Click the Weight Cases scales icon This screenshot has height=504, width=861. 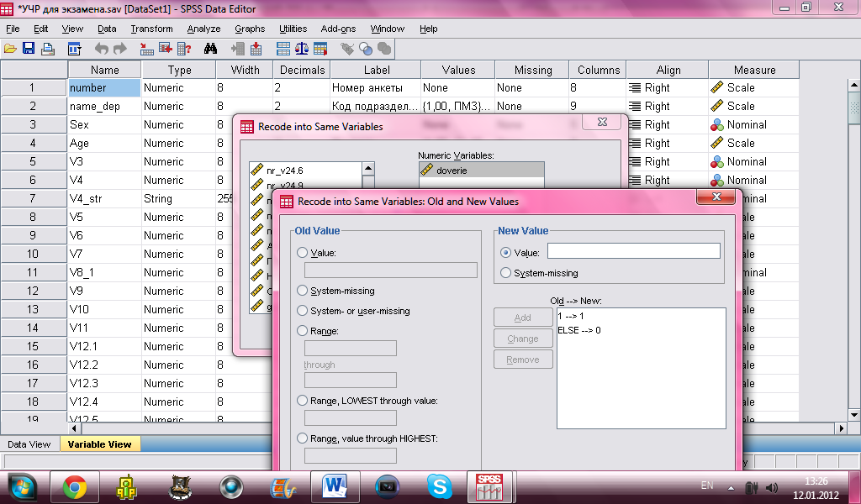click(x=302, y=49)
